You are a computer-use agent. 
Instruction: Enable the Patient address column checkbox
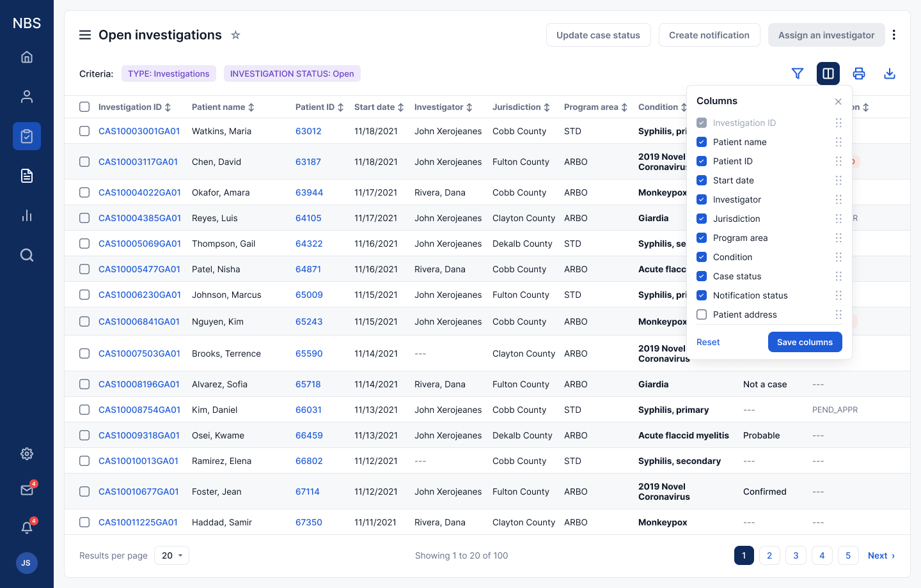click(x=702, y=314)
